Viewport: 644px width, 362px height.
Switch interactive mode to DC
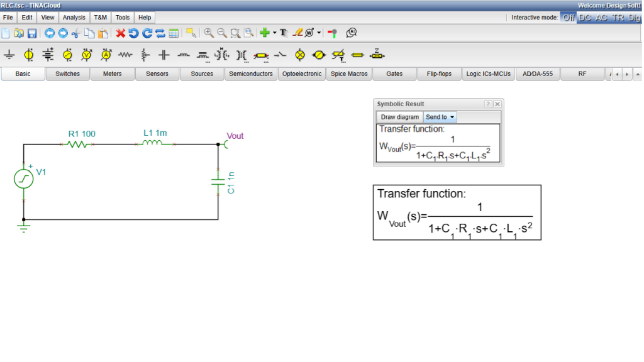(x=585, y=18)
